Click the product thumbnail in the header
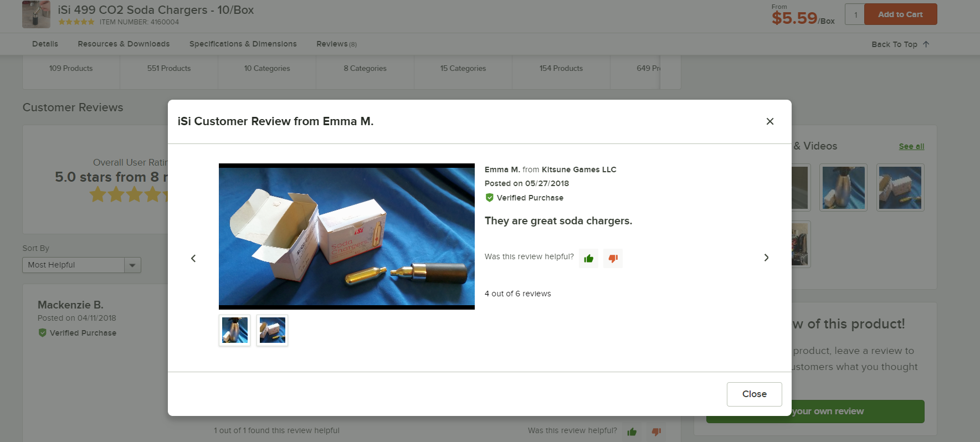Screen dimensions: 980x442 coord(36,14)
